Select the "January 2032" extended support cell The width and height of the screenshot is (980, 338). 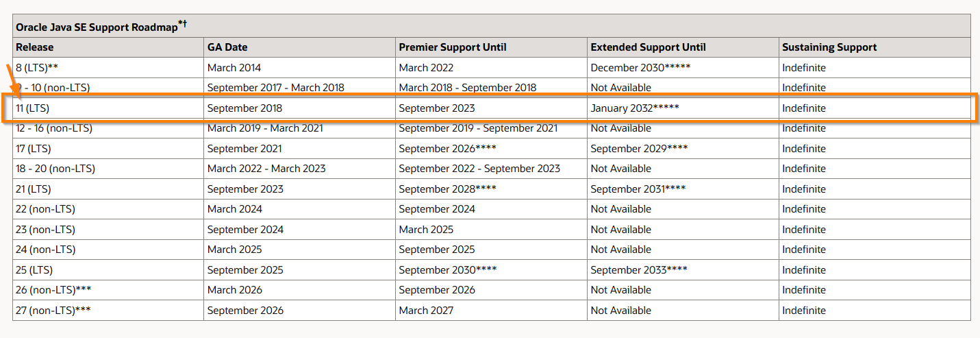pos(635,108)
